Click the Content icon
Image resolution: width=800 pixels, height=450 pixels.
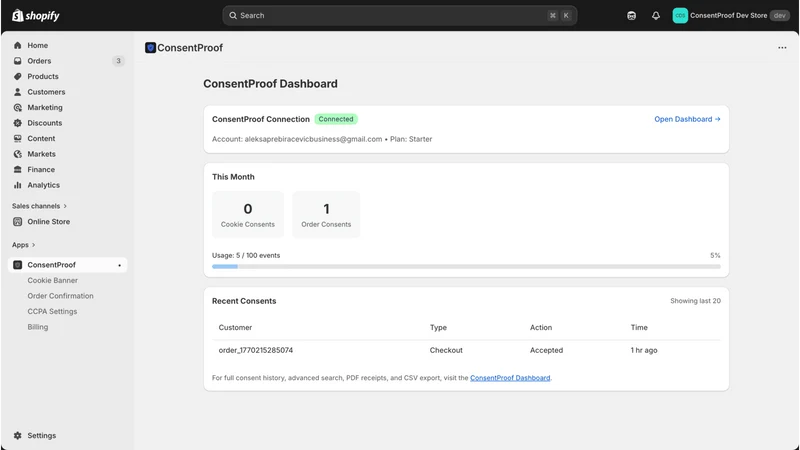17,138
